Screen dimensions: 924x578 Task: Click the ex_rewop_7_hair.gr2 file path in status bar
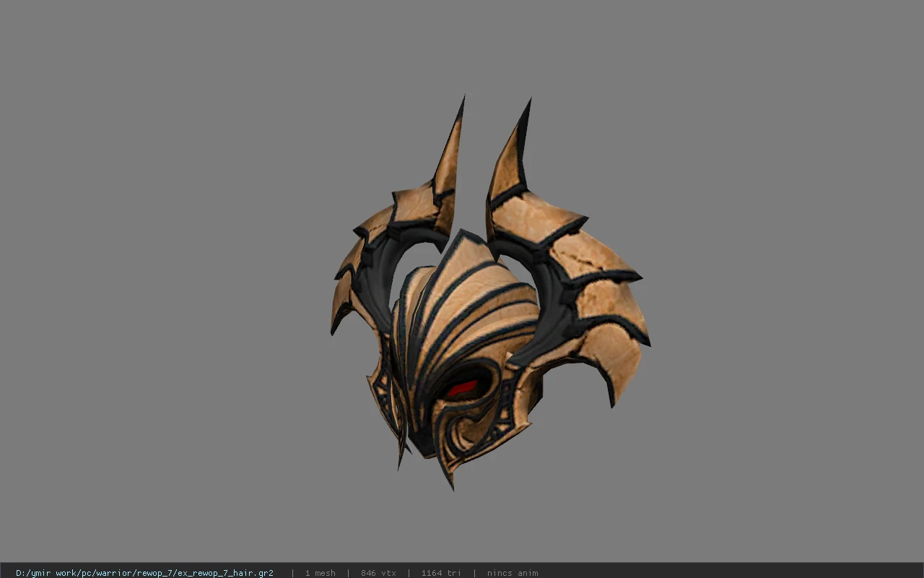[144, 573]
